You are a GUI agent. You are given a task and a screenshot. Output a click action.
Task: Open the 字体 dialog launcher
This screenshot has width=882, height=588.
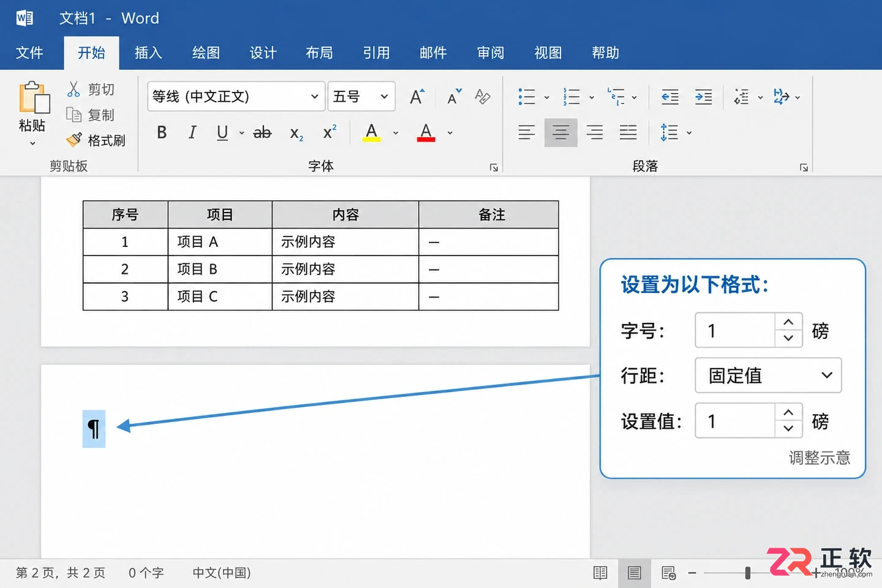click(494, 168)
